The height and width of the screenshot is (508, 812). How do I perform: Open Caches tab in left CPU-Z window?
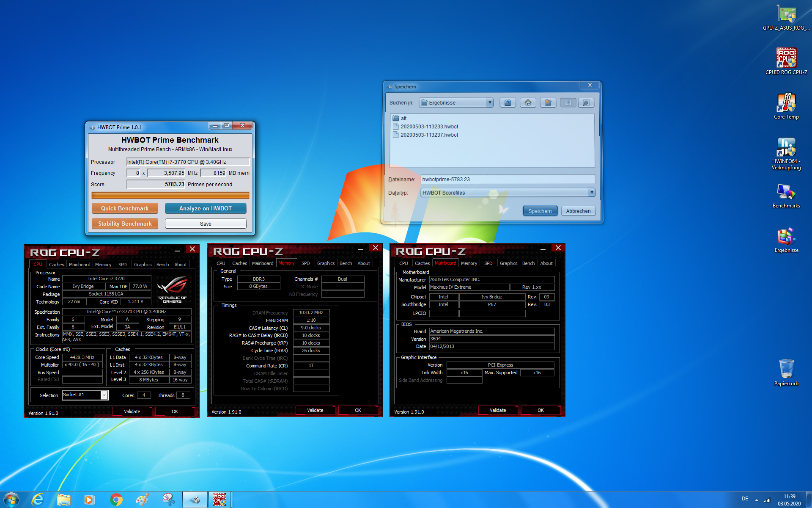[57, 265]
